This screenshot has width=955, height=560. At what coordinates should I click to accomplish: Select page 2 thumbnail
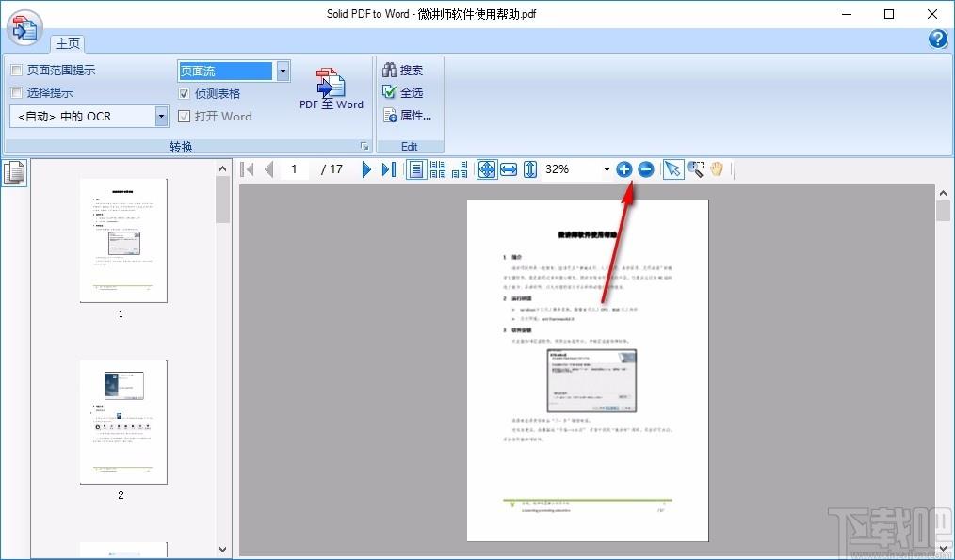point(123,422)
